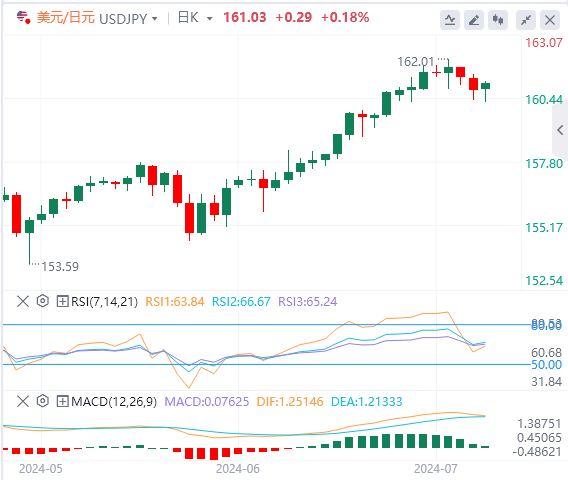
Task: Expand the right side panel chevron
Action: pyautogui.click(x=560, y=130)
